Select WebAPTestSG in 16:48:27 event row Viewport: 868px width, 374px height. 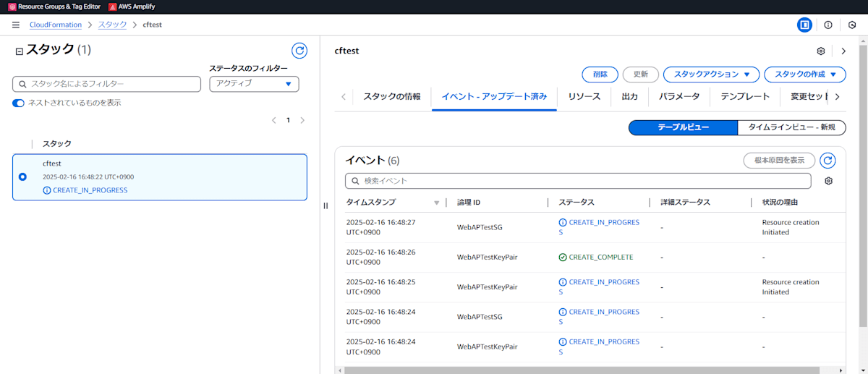[x=480, y=227]
